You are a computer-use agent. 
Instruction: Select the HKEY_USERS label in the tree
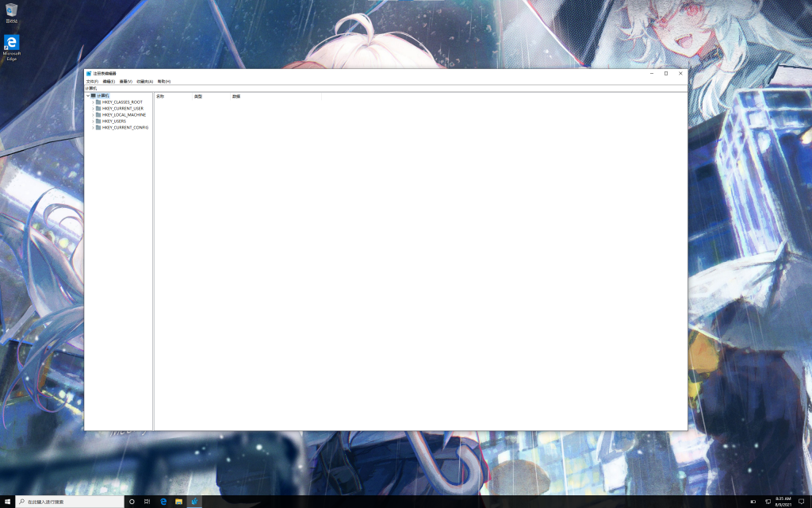pos(114,121)
